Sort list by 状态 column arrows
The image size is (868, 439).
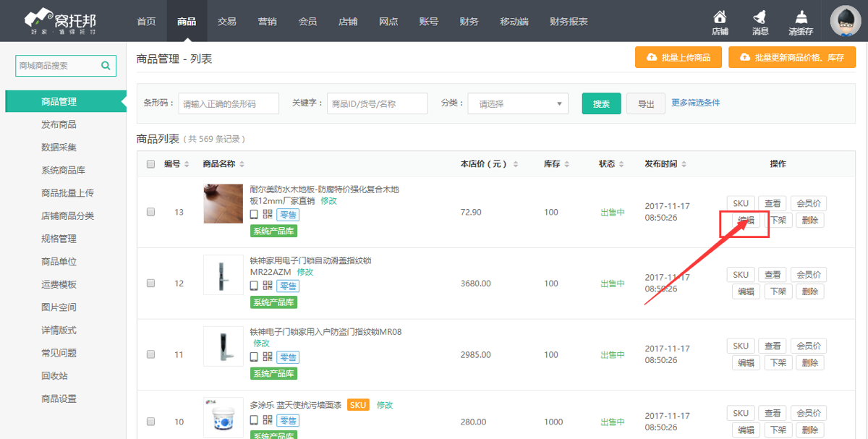623,164
